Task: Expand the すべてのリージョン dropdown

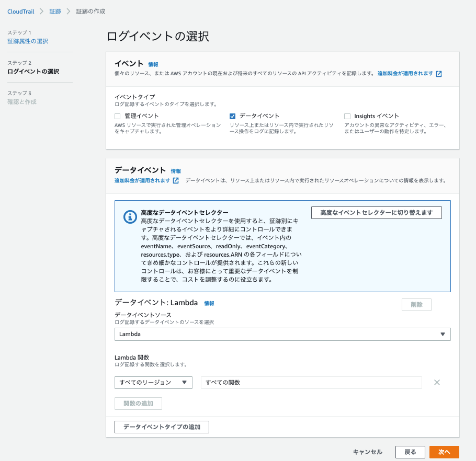Action: pyautogui.click(x=153, y=383)
